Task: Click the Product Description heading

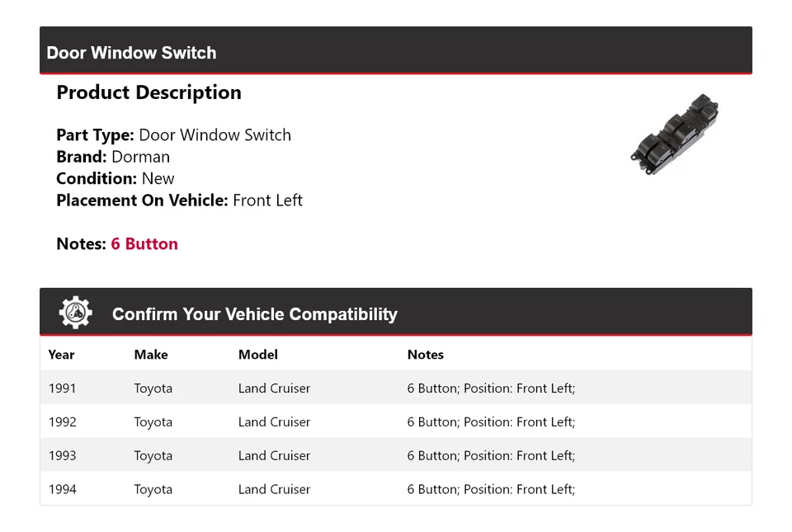Action: click(148, 92)
